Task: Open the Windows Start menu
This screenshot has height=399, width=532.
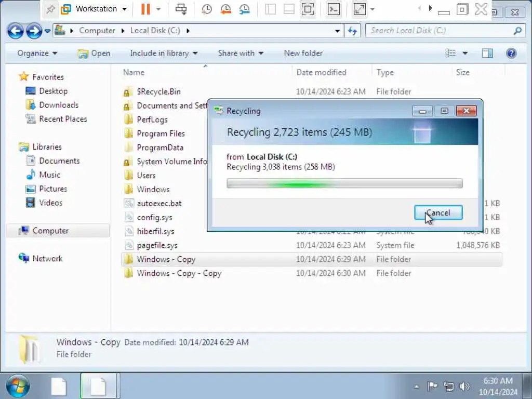Action: coord(18,386)
